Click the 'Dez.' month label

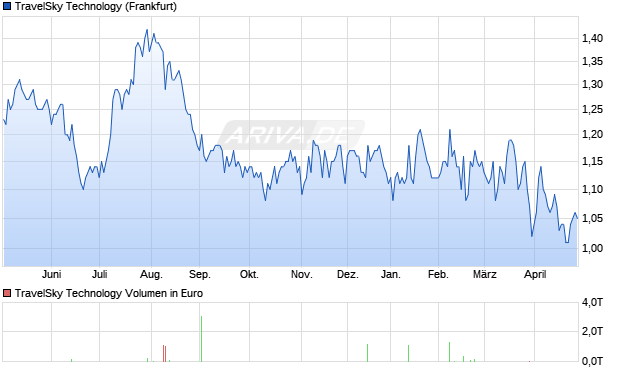click(x=348, y=274)
